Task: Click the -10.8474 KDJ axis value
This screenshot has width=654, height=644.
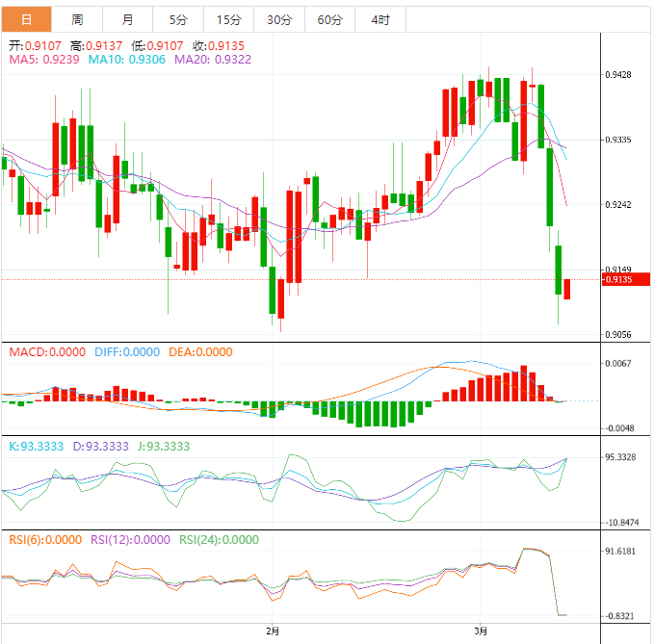Action: point(621,523)
